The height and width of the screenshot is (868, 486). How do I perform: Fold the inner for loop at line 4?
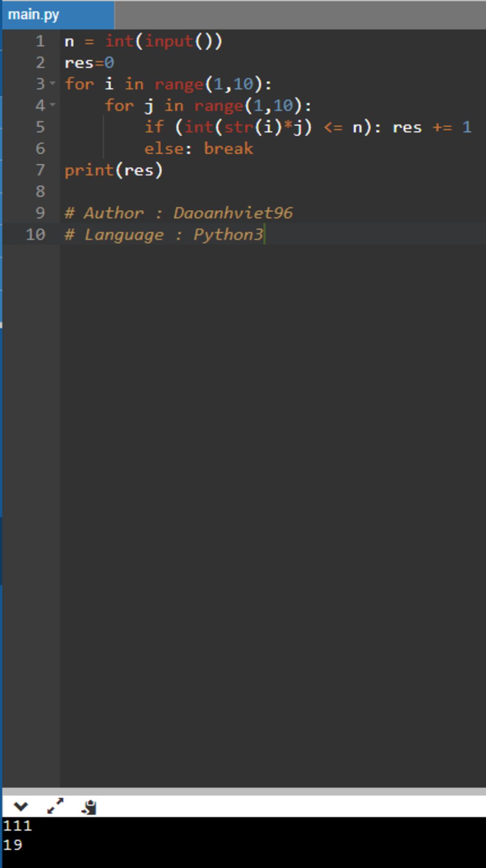point(53,105)
